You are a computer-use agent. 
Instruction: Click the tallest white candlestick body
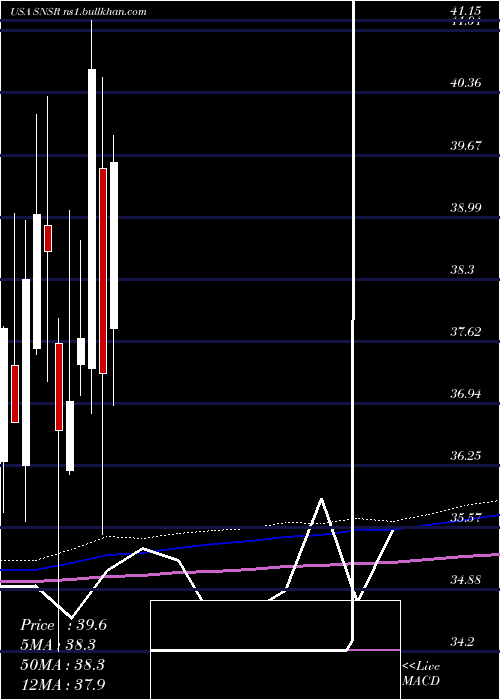coord(92,219)
